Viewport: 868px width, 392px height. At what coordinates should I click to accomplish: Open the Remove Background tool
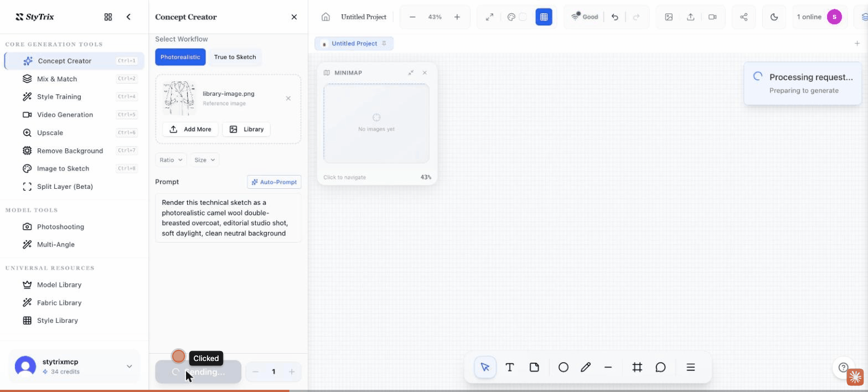pyautogui.click(x=74, y=151)
